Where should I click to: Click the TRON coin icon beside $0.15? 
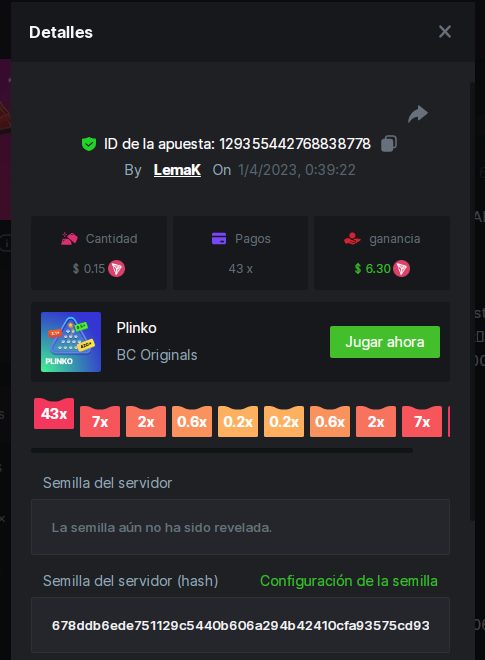117,269
